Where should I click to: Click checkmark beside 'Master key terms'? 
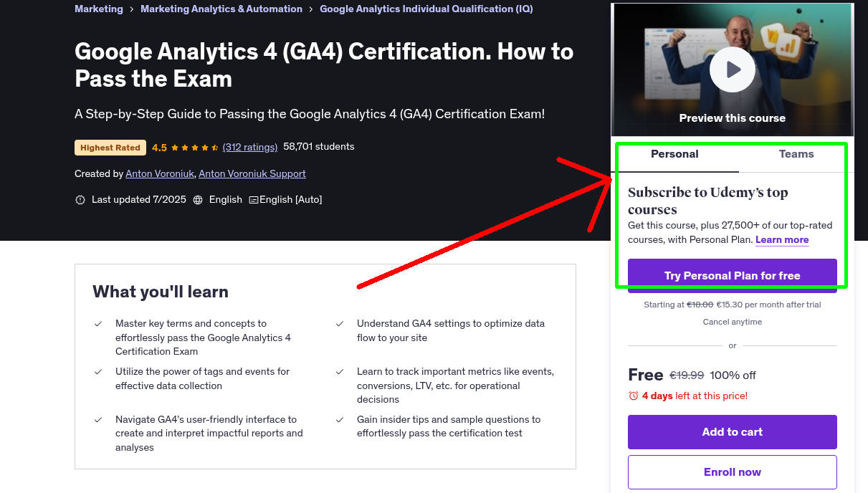coord(98,324)
